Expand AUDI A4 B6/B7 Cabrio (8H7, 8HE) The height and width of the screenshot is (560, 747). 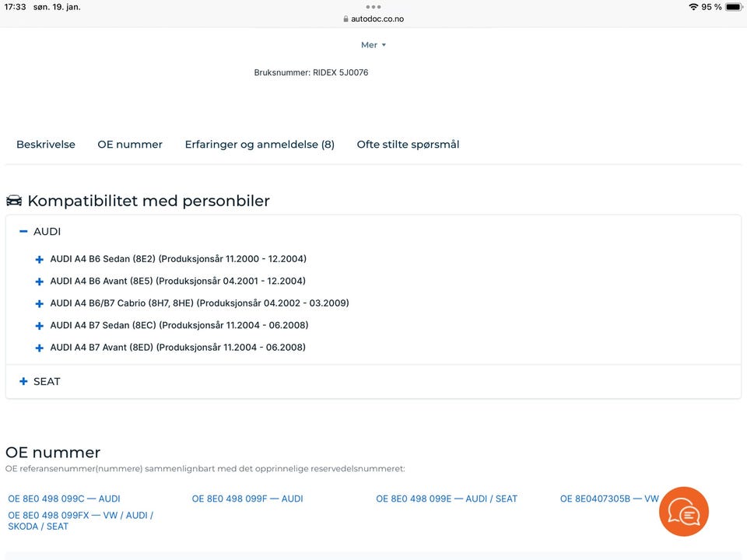(39, 303)
